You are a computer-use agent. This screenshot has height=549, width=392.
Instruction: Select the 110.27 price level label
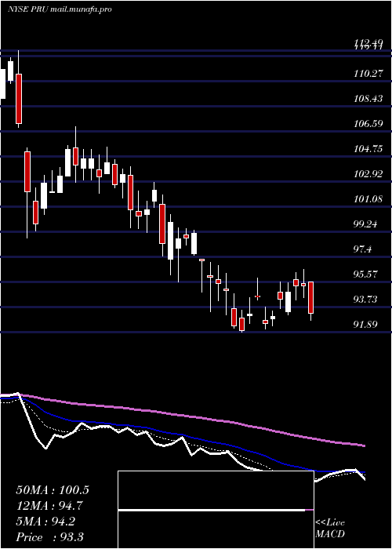[368, 74]
